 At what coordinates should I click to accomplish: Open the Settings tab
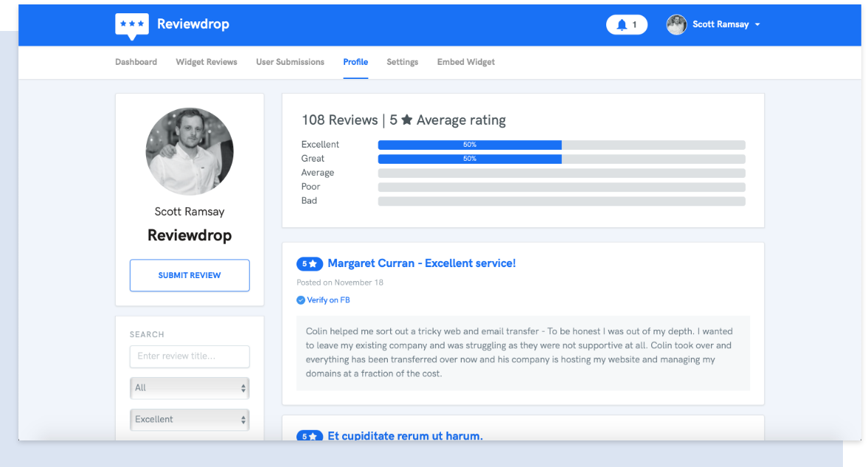click(402, 62)
